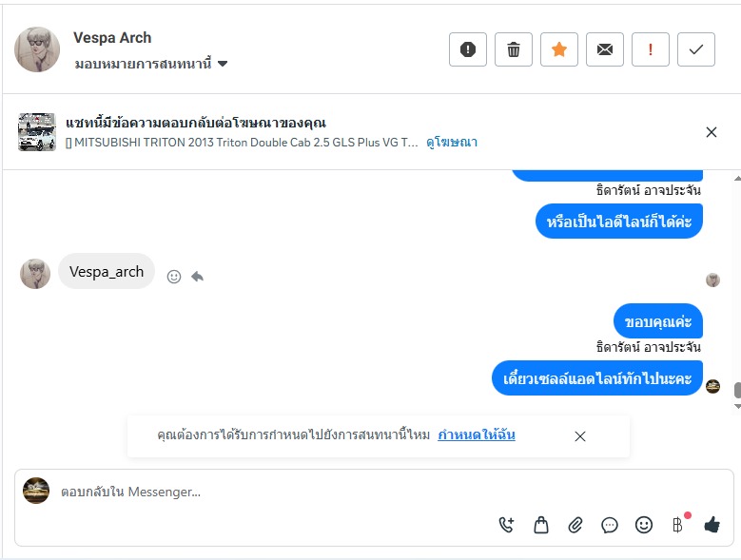Mark conversation done with the checkmark
741x560 pixels.
tap(696, 49)
